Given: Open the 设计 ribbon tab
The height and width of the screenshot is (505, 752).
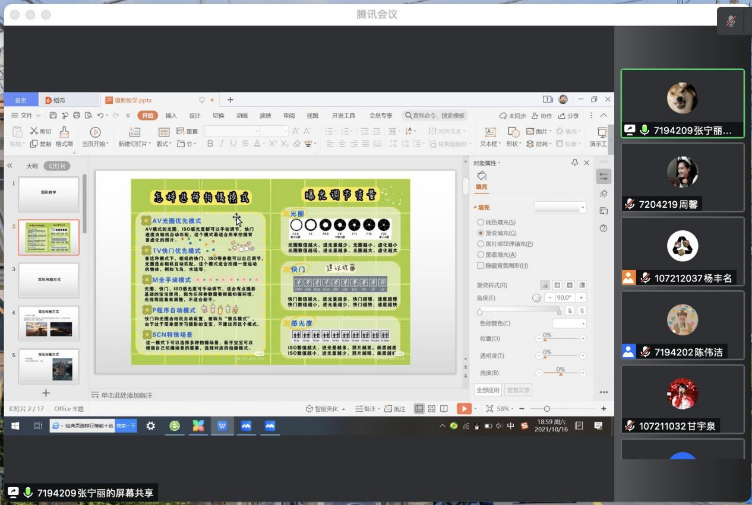Looking at the screenshot, I should [x=195, y=115].
